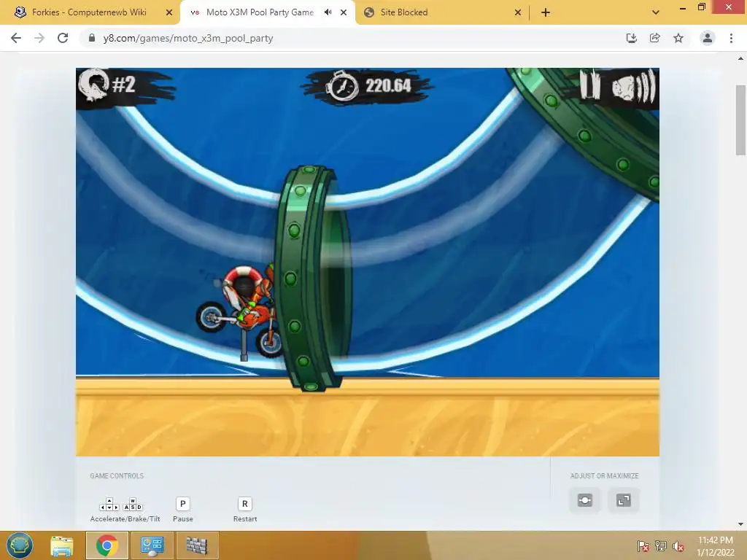Click the Adjust game size button
This screenshot has height=560, width=747.
coord(585,500)
